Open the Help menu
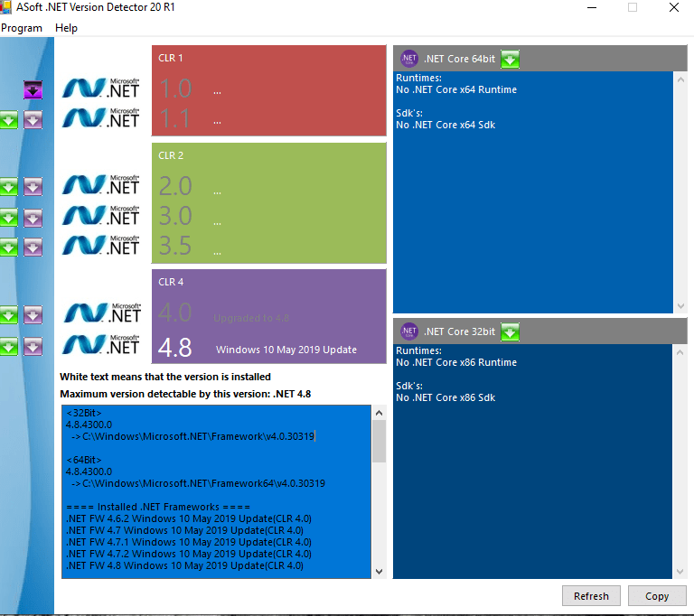This screenshot has width=694, height=616. 66,28
